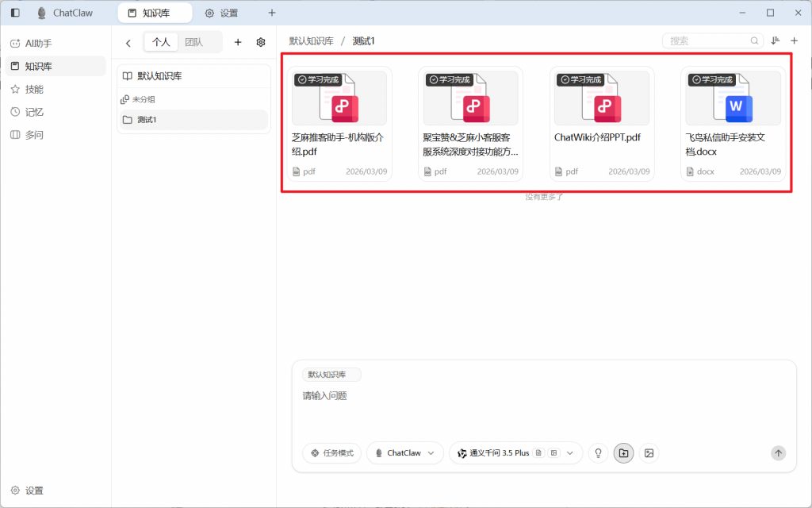Select the image upload icon near the send button
Viewport: 812px width, 508px height.
coord(650,452)
